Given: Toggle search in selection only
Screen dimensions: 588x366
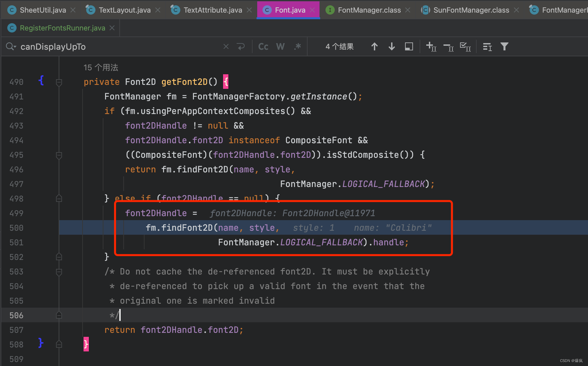Looking at the screenshot, I should [409, 47].
